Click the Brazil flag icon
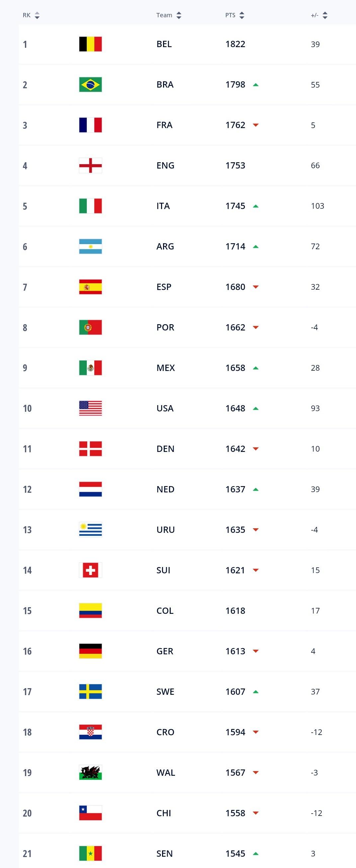 tap(90, 85)
